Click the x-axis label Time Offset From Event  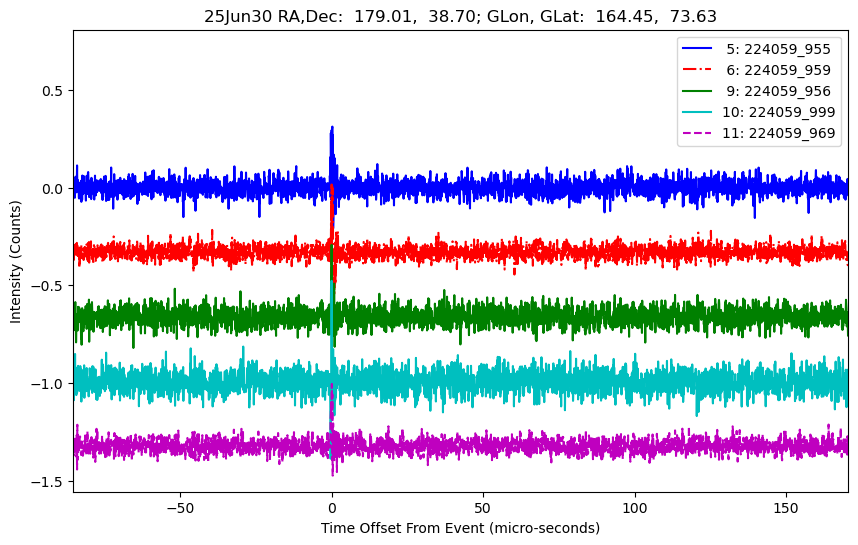(460, 528)
